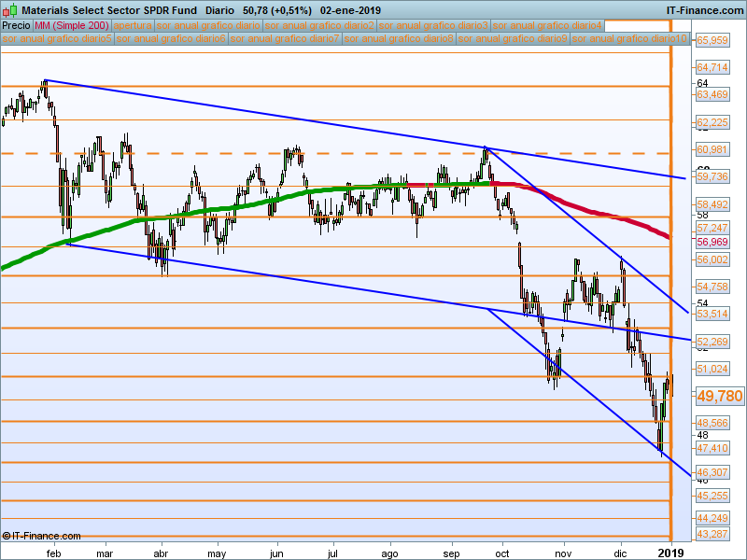
Task: Click the 'jul' month on the time axis
Action: tap(332, 553)
